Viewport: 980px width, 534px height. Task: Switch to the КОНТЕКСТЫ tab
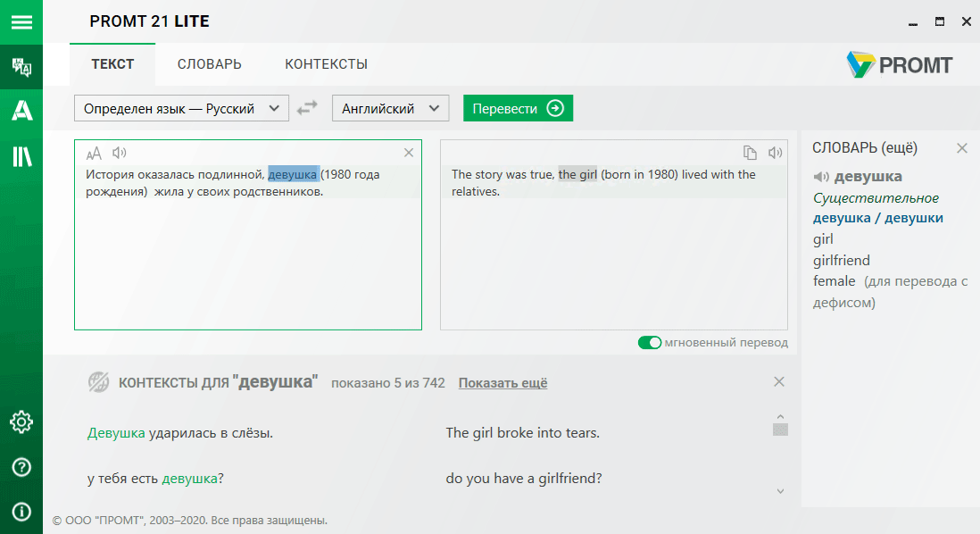(326, 64)
